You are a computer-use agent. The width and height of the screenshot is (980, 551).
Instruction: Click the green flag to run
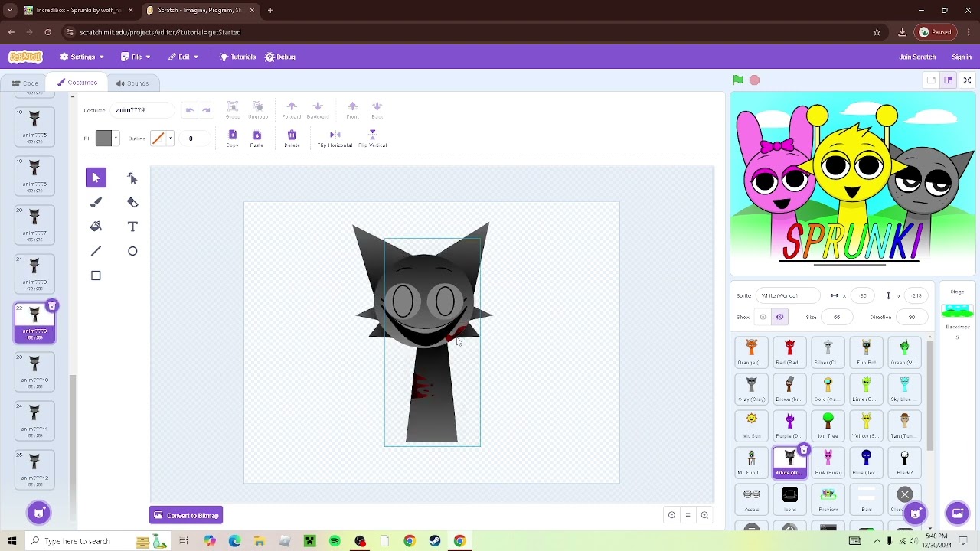coord(738,80)
